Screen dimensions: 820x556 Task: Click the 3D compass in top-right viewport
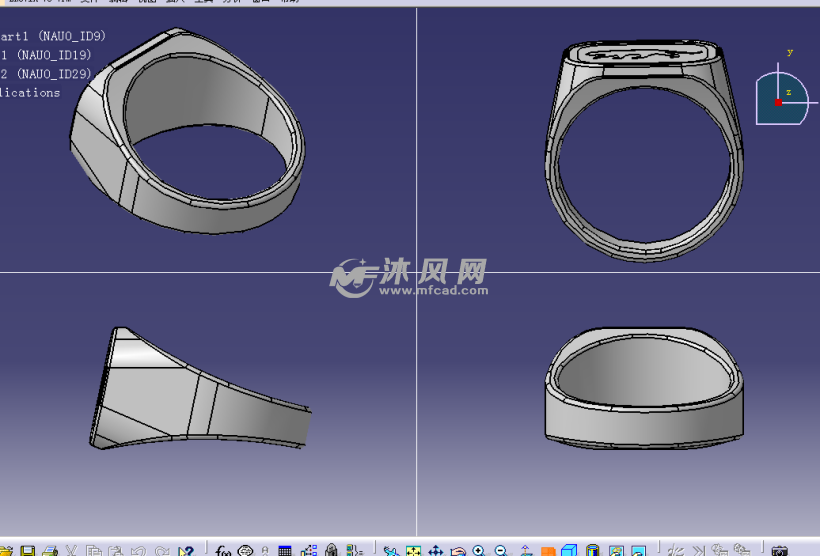780,97
